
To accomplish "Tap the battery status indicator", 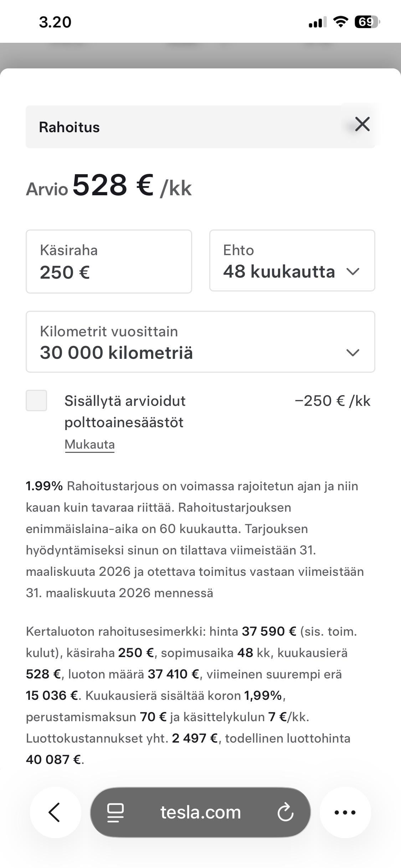I will (367, 22).
